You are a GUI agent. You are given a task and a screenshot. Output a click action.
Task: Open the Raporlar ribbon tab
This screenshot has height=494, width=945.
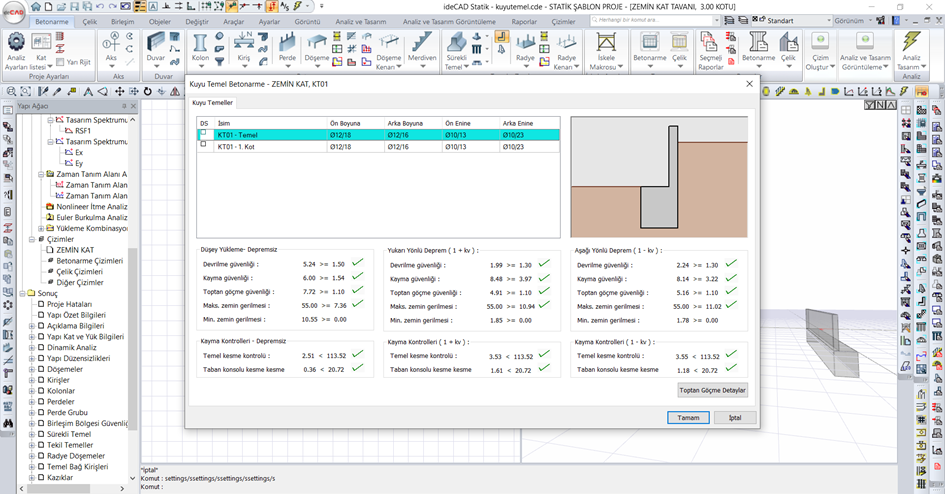pyautogui.click(x=524, y=22)
